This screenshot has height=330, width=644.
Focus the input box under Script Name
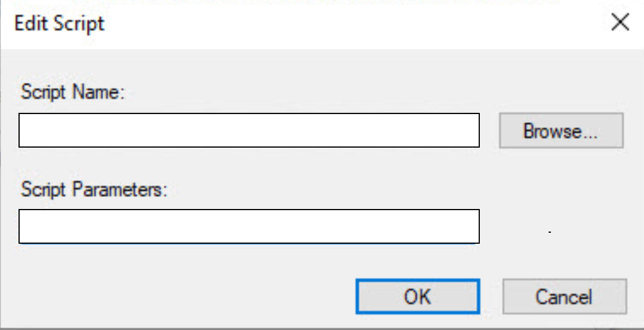[x=249, y=130]
